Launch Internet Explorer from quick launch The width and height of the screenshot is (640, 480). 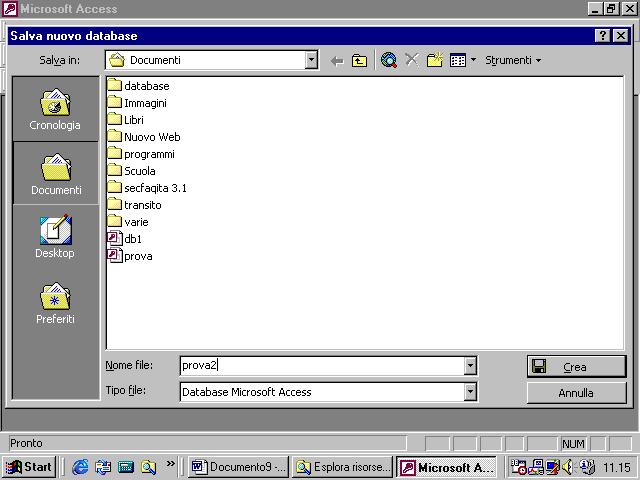coord(80,467)
